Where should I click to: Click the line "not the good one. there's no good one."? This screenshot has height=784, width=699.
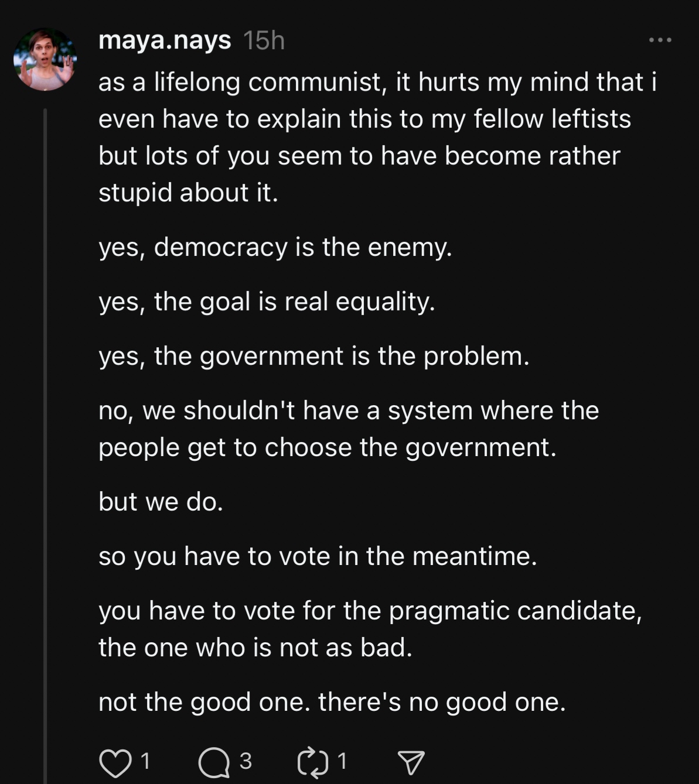tap(332, 702)
